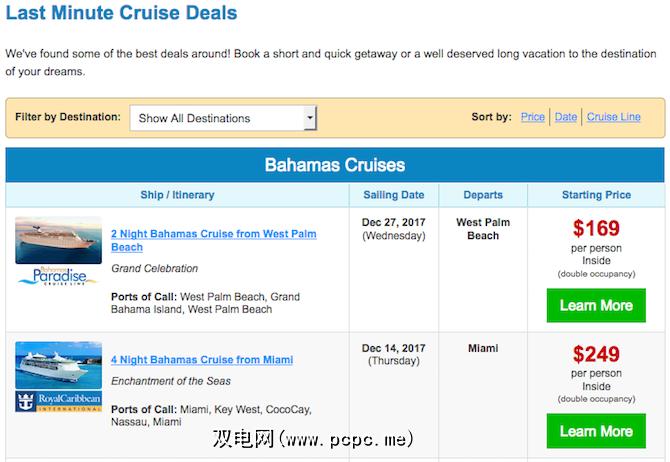
Task: Open the 2 Night Bahamas Cruise link
Action: [213, 240]
